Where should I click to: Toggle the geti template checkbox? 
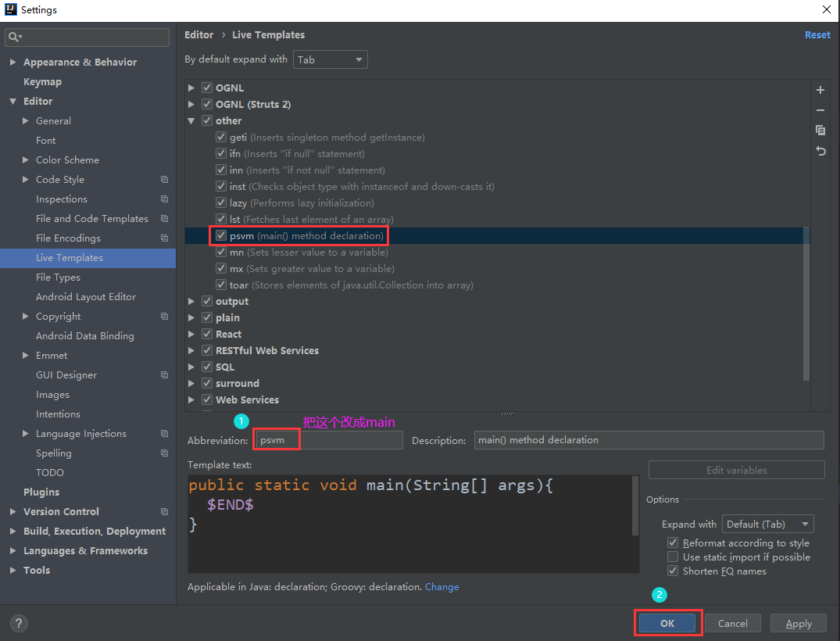pos(220,137)
